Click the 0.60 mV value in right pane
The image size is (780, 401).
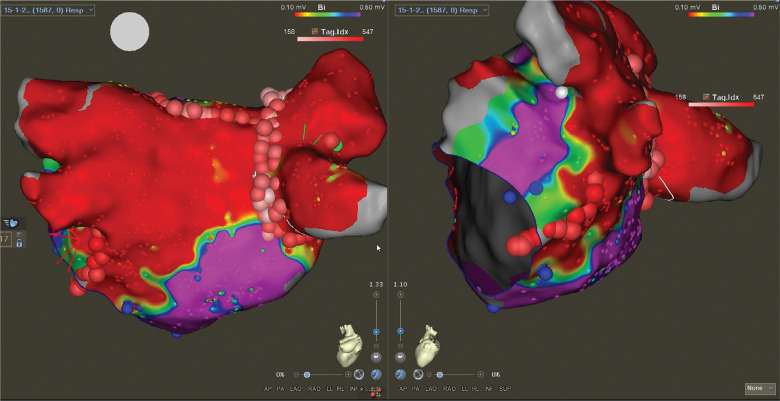click(767, 7)
